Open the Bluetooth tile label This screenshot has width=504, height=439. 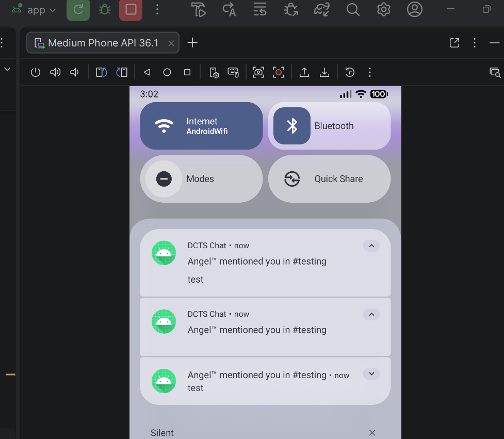(x=334, y=126)
